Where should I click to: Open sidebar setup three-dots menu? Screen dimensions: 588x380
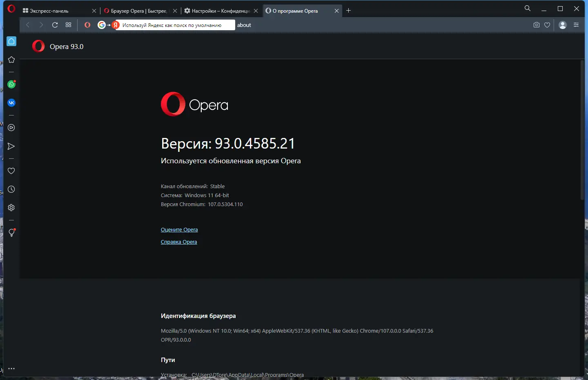point(11,369)
